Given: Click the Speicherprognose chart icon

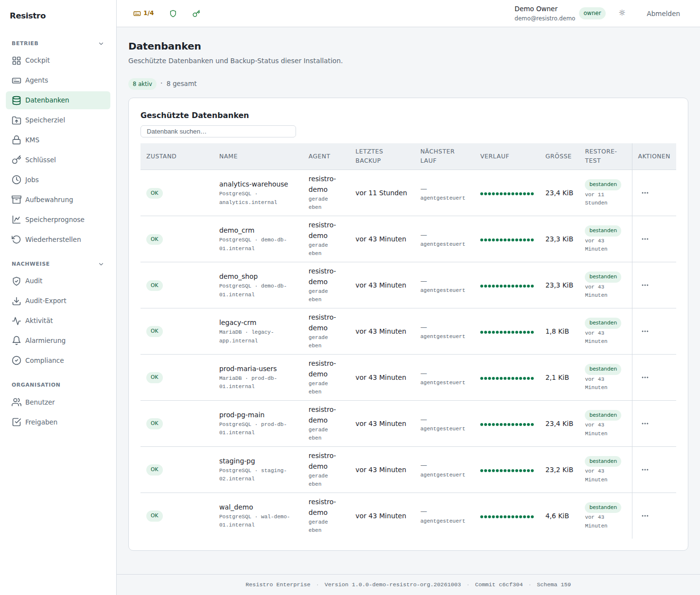Looking at the screenshot, I should [17, 220].
